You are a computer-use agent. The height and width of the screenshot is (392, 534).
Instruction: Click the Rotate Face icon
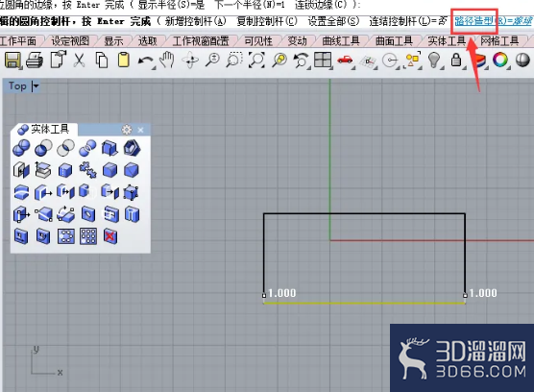(x=65, y=214)
